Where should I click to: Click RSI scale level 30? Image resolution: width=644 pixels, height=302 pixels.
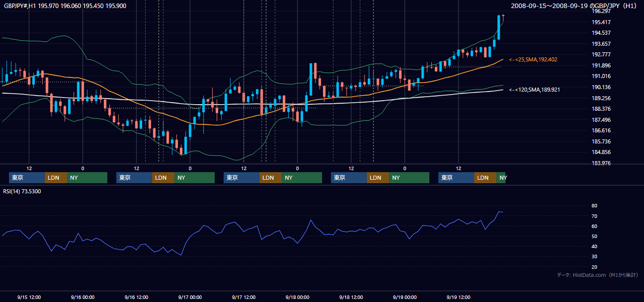pyautogui.click(x=594, y=256)
